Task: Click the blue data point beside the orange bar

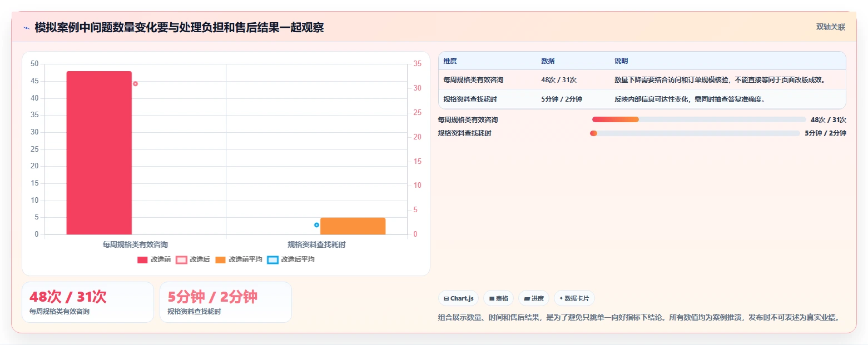Action: [316, 225]
